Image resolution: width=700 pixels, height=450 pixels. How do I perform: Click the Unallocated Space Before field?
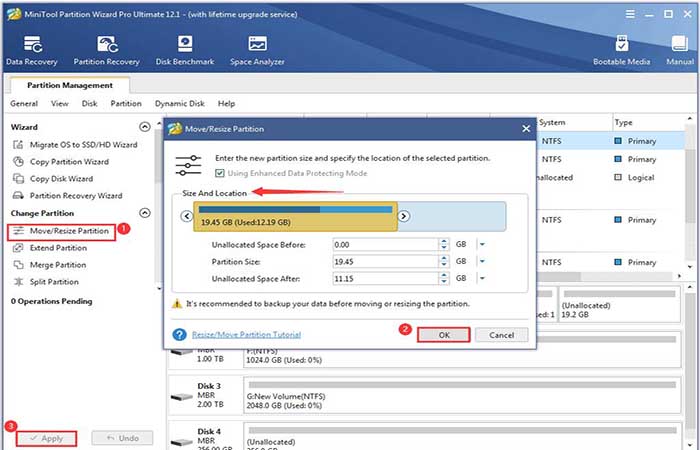(x=386, y=245)
